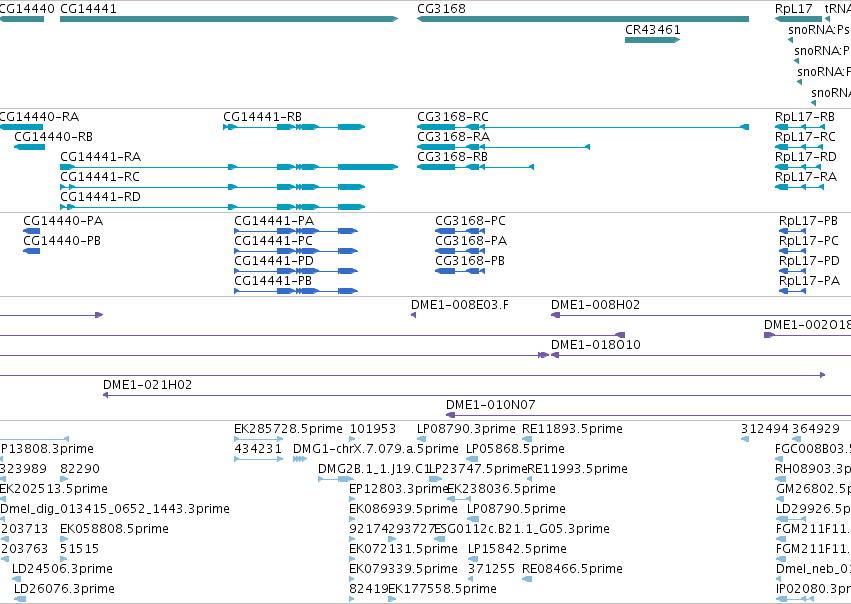
Task: Select the DME1-018O10 clone
Action: (701, 355)
